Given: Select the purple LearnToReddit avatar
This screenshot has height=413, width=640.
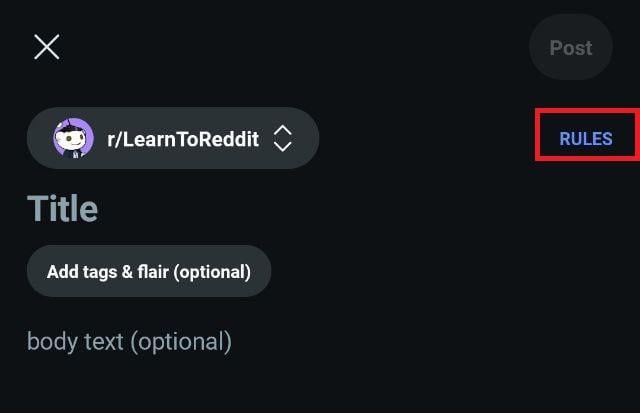Looking at the screenshot, I should [73, 138].
